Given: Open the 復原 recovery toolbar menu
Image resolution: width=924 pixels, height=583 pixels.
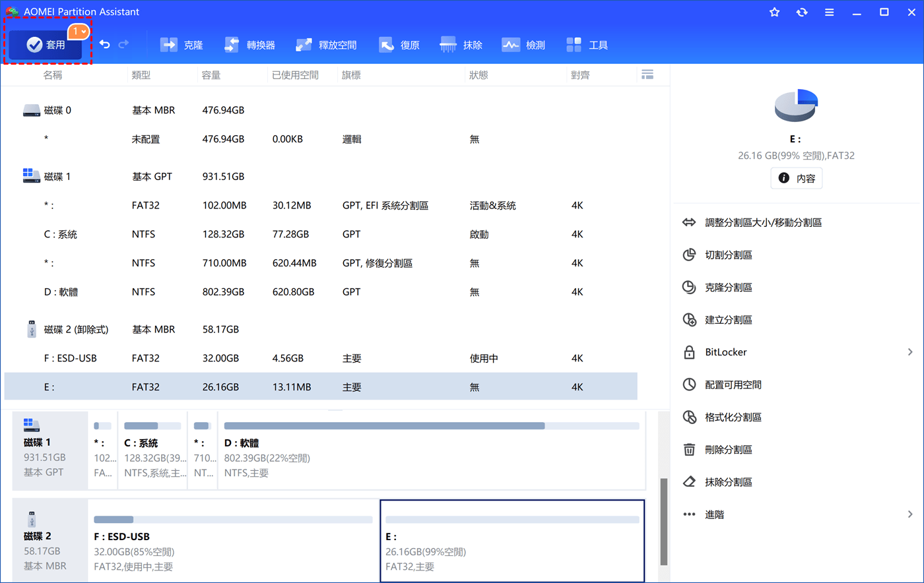Looking at the screenshot, I should tap(399, 45).
